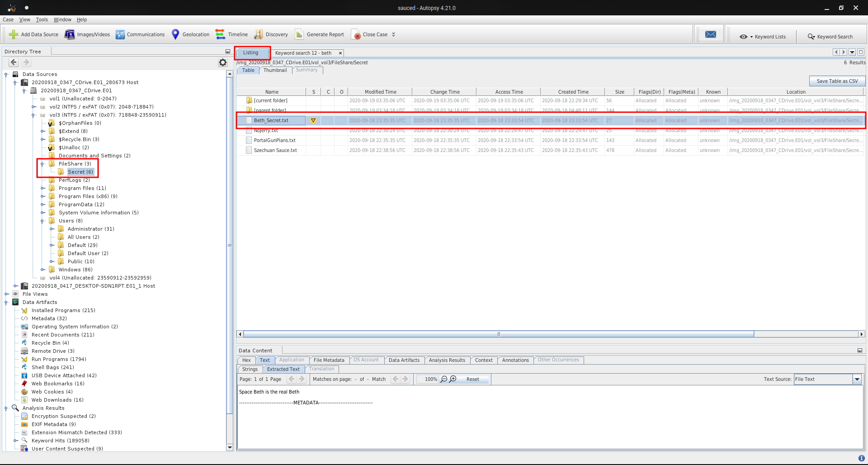Reset the text zoom level

coord(472,379)
